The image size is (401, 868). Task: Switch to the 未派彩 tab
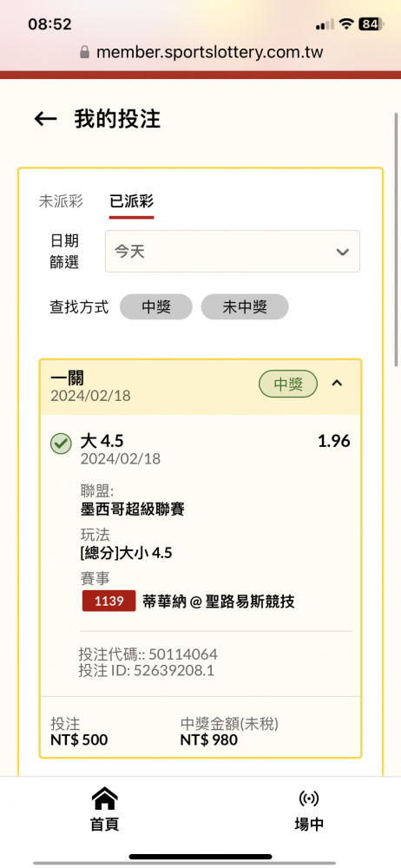(61, 201)
